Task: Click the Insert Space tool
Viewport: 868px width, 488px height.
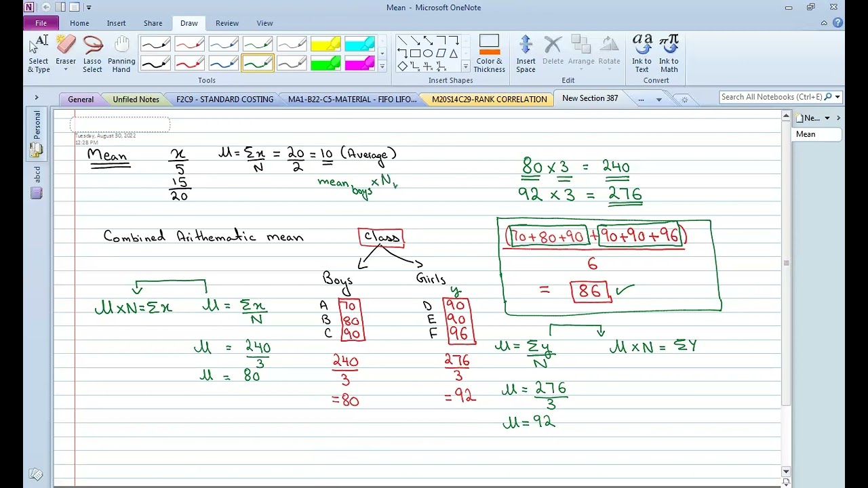Action: tap(526, 54)
